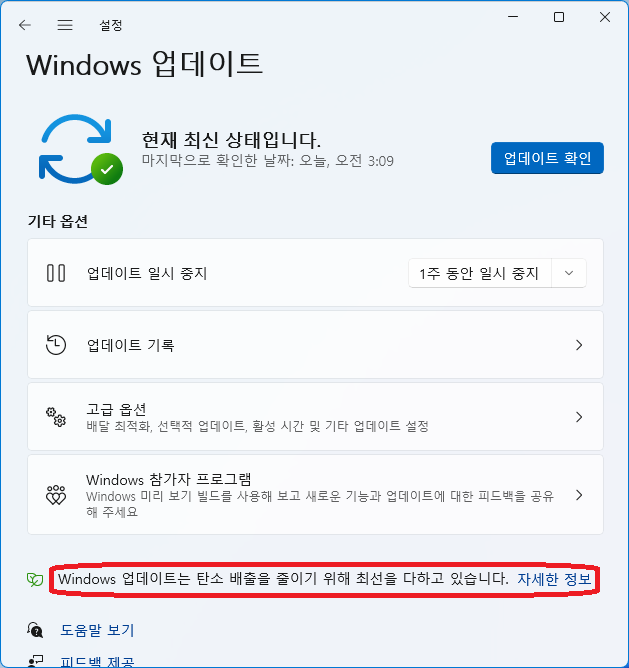Click the 업데이트 기록 row label
This screenshot has height=668, width=629.
130,345
